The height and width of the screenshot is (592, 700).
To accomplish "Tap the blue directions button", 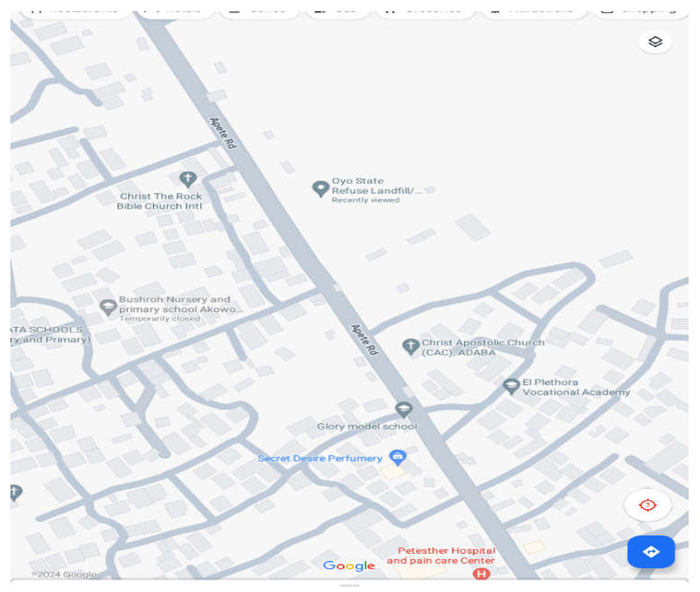I will click(651, 552).
